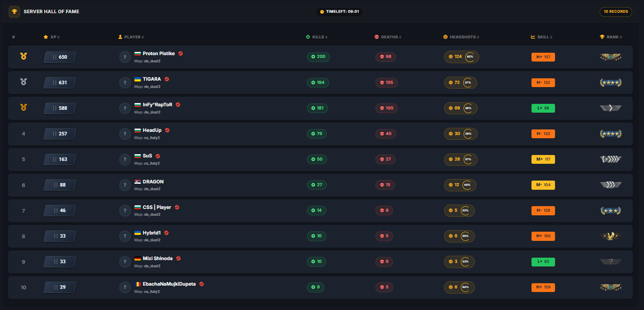The image size is (644, 310).
Task: Sort by the Player column header
Action: 131,37
